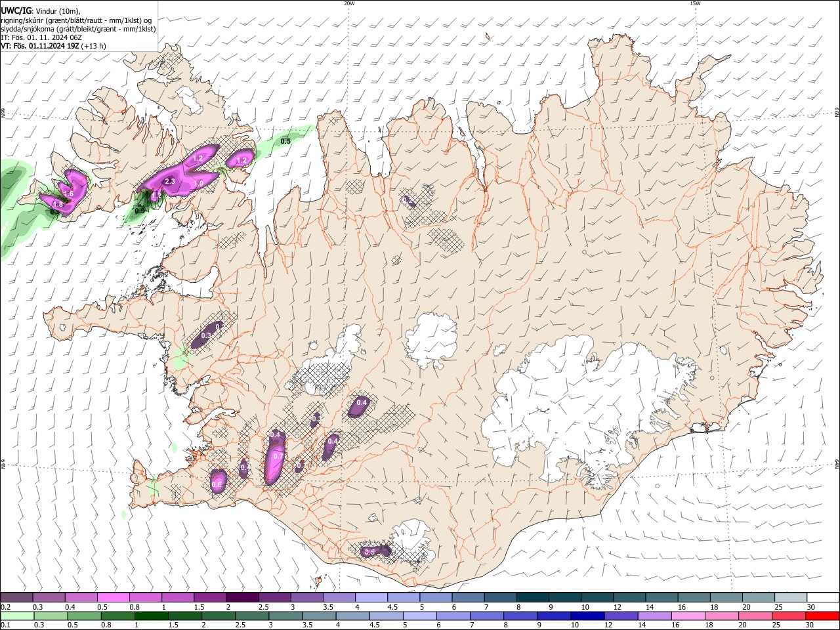
Task: Click the bright pink swatch between 0.5 and 0.8 in the upper legend row
Action: [x=114, y=598]
